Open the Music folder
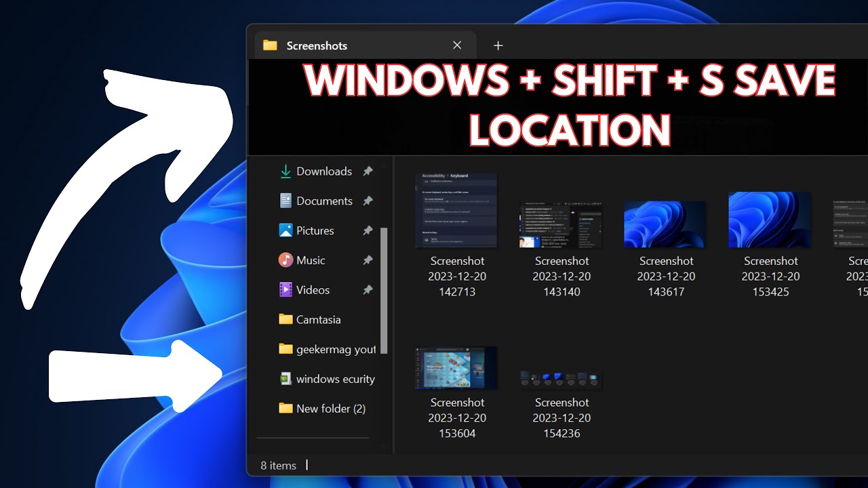The height and width of the screenshot is (488, 868). (x=311, y=260)
